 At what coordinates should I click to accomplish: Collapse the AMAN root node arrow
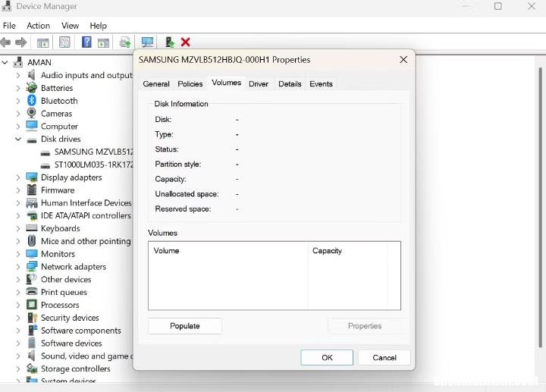coord(5,62)
